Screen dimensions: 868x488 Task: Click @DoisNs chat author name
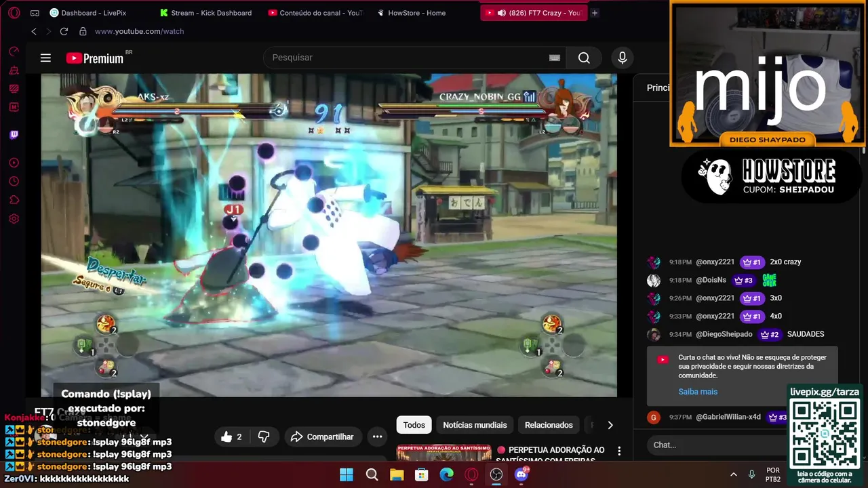[711, 281]
